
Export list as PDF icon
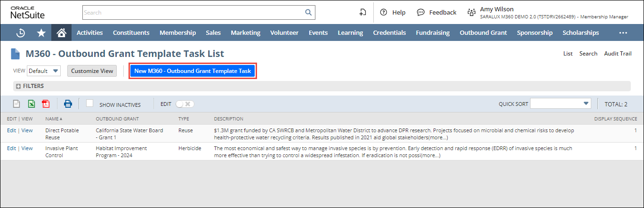(x=46, y=104)
